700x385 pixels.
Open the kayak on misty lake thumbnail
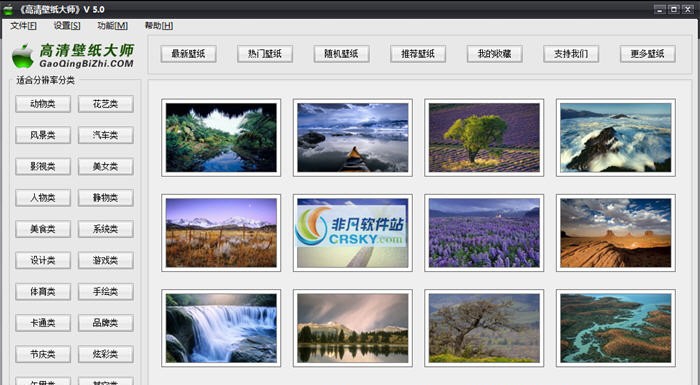(353, 138)
